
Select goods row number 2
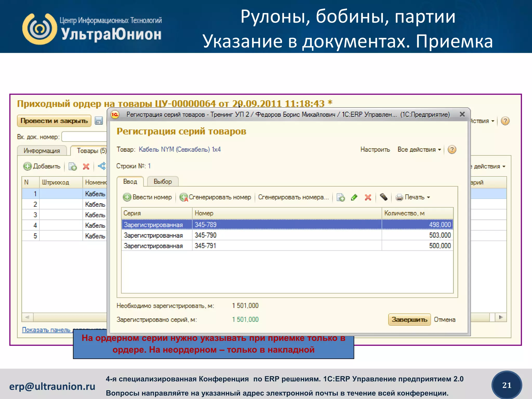64,204
